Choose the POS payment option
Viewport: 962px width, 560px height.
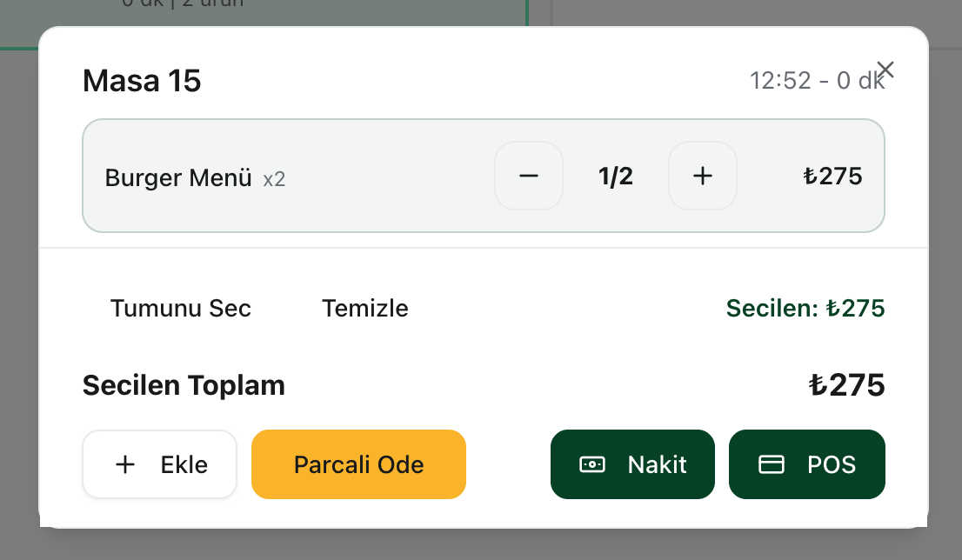806,464
